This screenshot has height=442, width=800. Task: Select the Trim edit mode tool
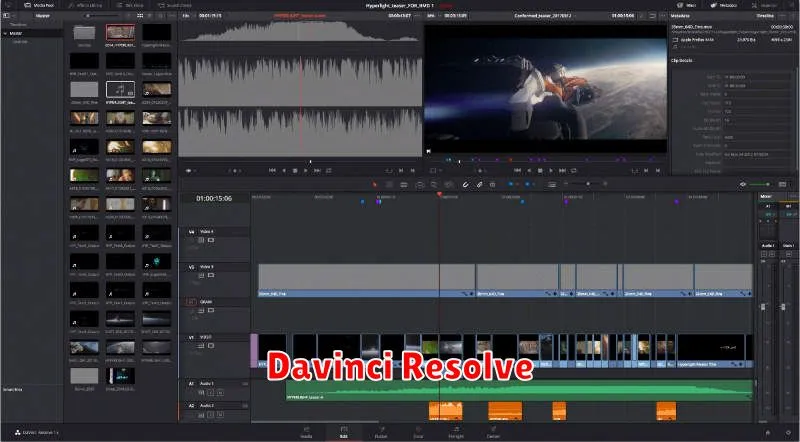coord(389,184)
